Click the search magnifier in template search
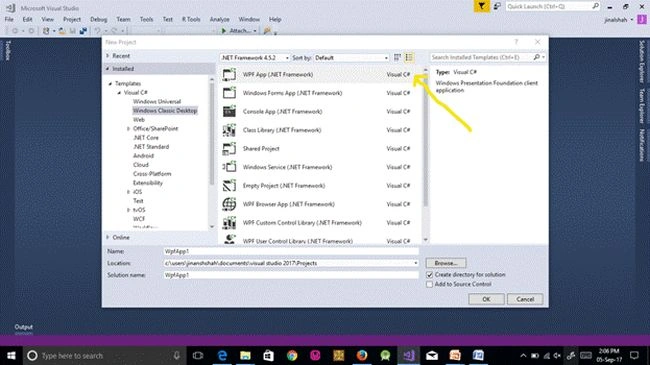 [537, 57]
